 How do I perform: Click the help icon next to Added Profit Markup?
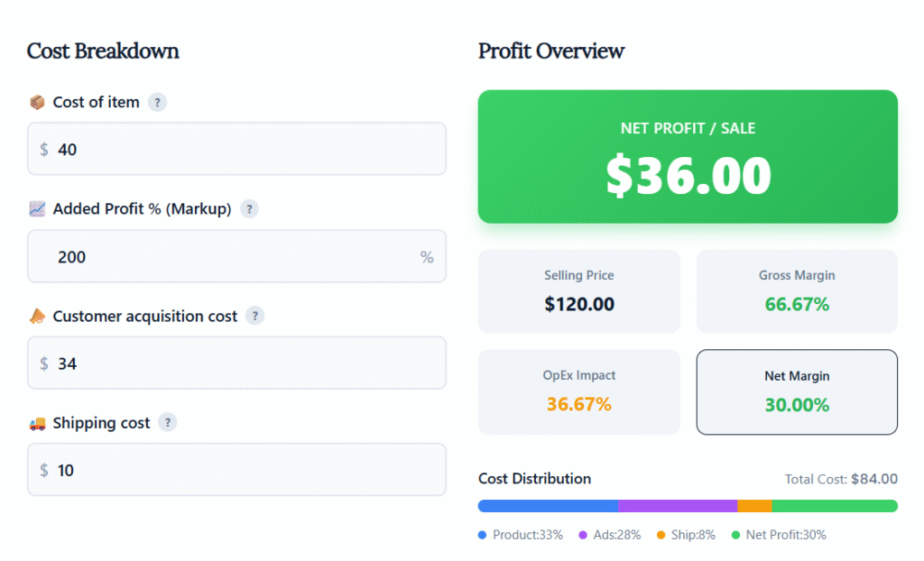click(x=249, y=208)
